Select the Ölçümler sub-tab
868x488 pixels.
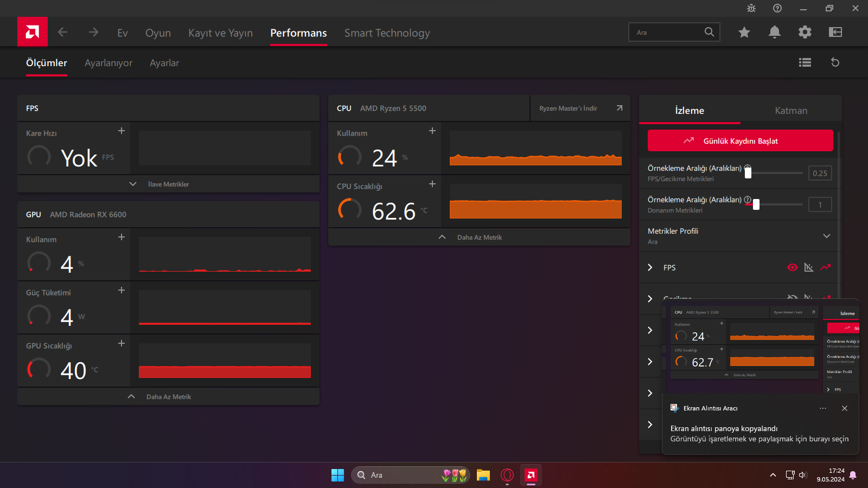point(47,63)
